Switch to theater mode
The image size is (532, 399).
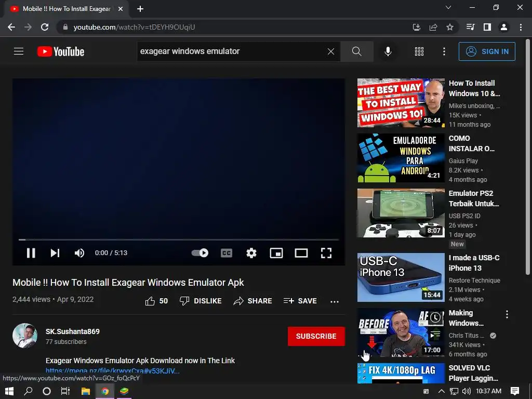(x=301, y=253)
